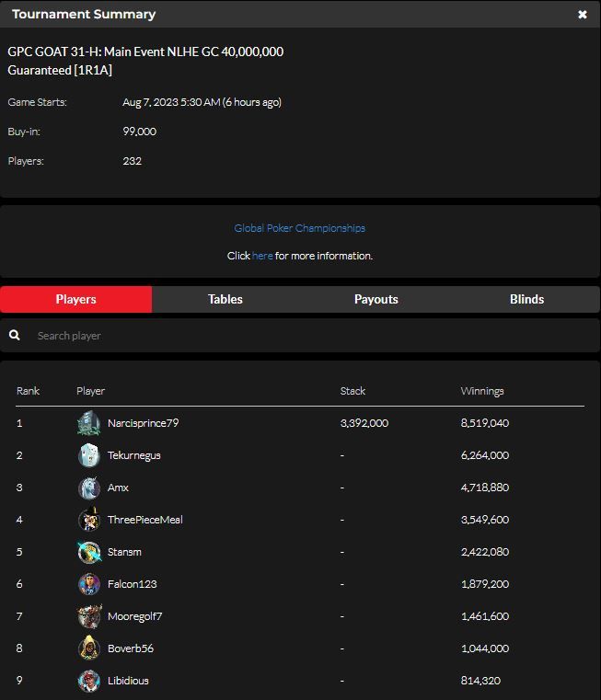Switch to the Tables tab
The height and width of the screenshot is (700, 601).
(x=225, y=299)
